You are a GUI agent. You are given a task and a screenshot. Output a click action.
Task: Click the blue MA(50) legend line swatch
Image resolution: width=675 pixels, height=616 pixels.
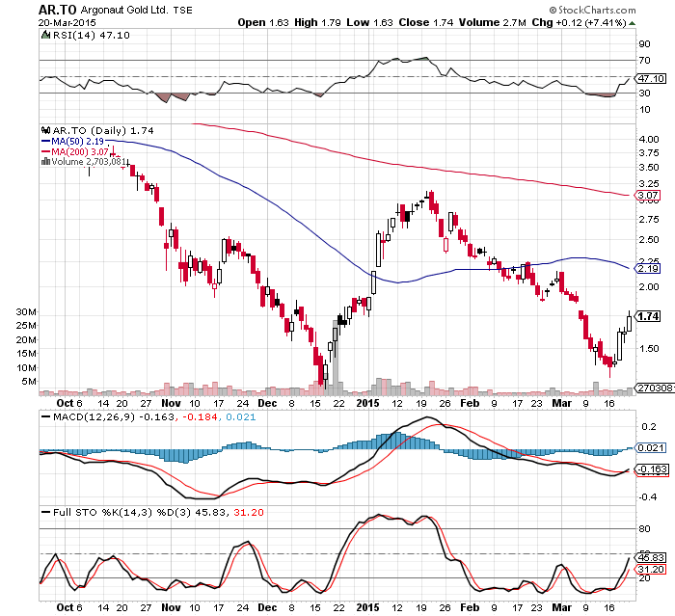click(x=45, y=141)
